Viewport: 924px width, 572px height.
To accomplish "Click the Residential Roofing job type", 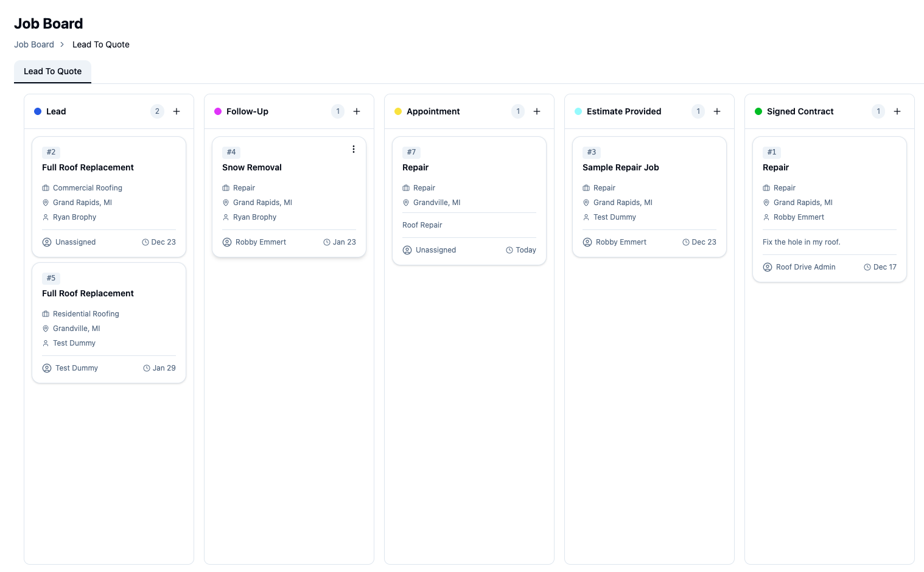I will 86,314.
